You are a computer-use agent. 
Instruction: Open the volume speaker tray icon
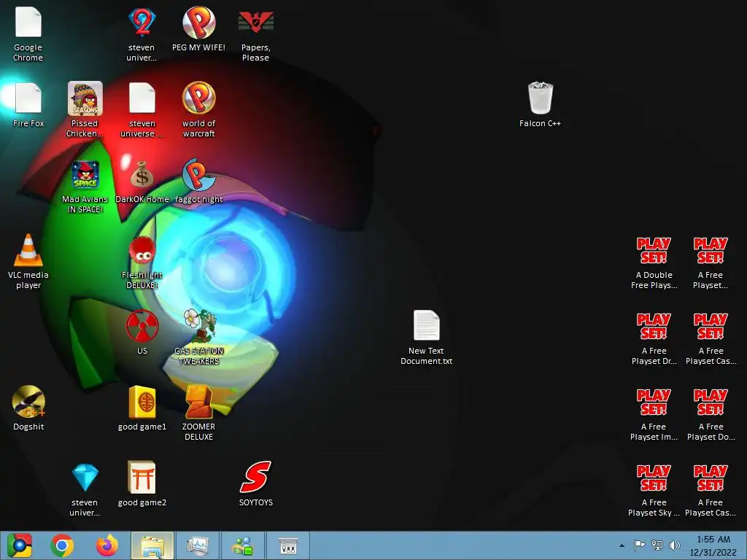[675, 545]
